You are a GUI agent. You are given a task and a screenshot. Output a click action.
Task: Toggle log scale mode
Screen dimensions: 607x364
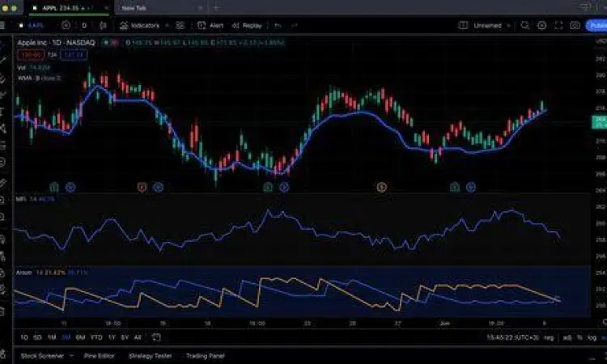[x=592, y=337]
